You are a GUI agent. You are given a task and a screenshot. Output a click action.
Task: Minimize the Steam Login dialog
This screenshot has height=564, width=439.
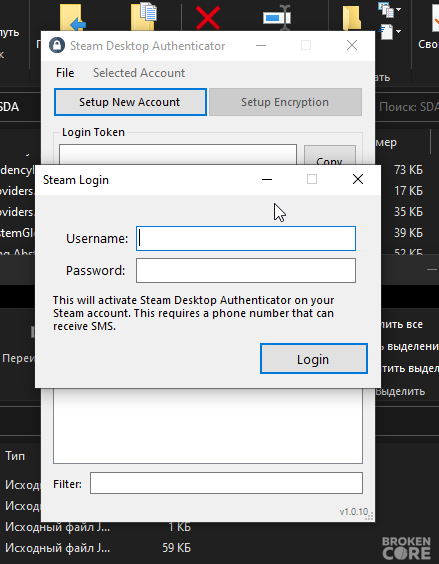pos(267,179)
